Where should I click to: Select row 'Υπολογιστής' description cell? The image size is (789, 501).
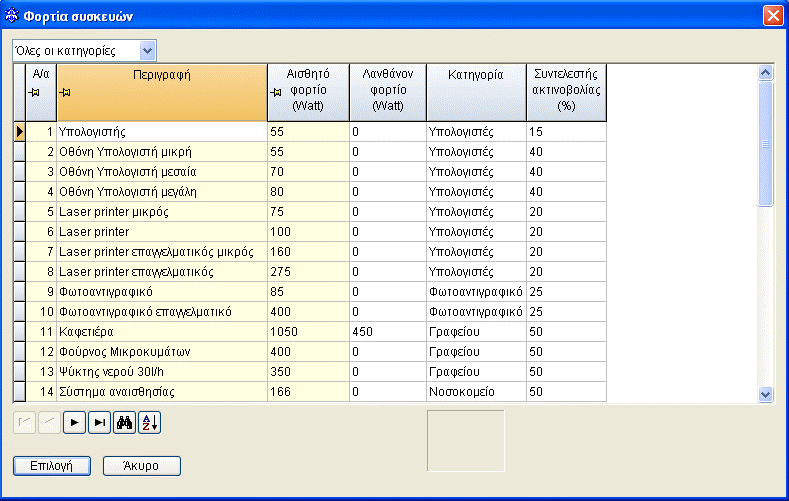point(162,132)
